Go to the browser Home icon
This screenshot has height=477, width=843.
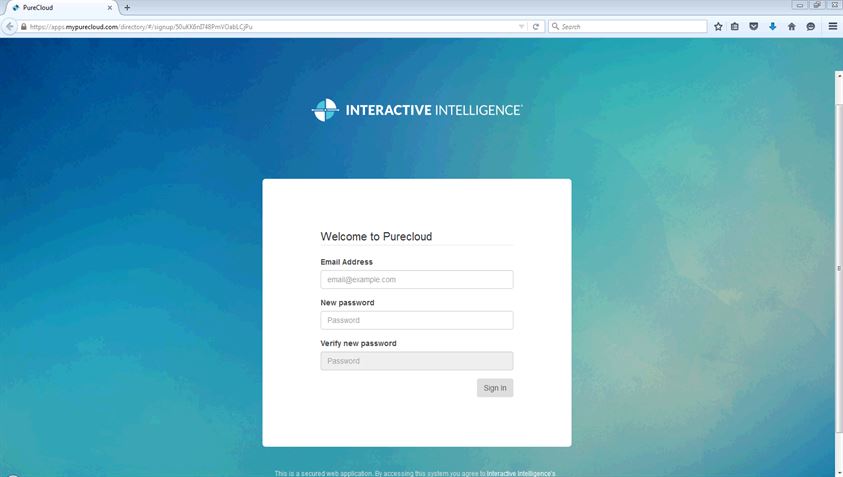click(x=791, y=27)
